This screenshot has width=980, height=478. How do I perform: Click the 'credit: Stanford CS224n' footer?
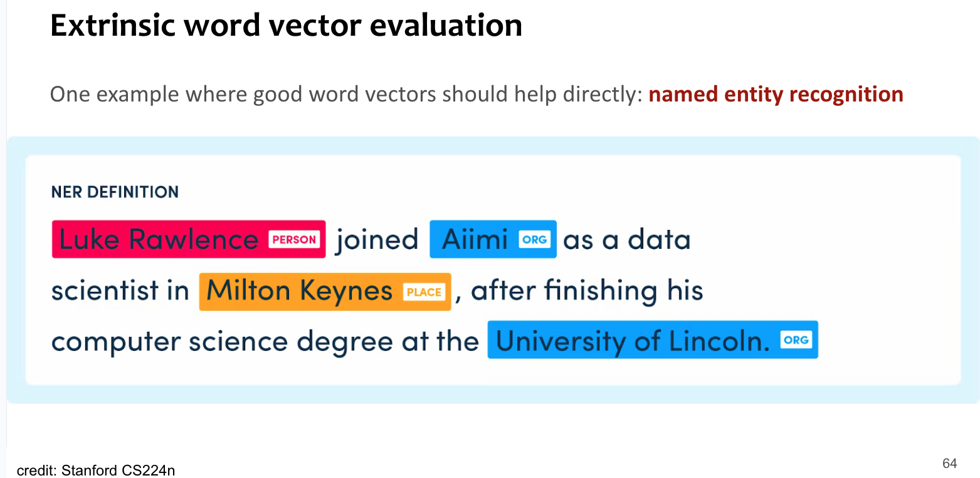[x=96, y=470]
